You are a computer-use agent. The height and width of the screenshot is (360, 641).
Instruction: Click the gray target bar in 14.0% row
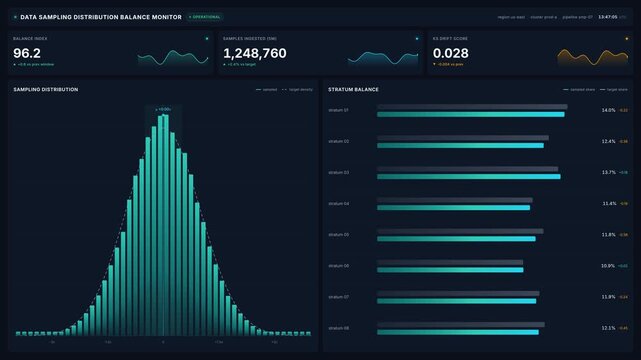pyautogui.click(x=472, y=107)
